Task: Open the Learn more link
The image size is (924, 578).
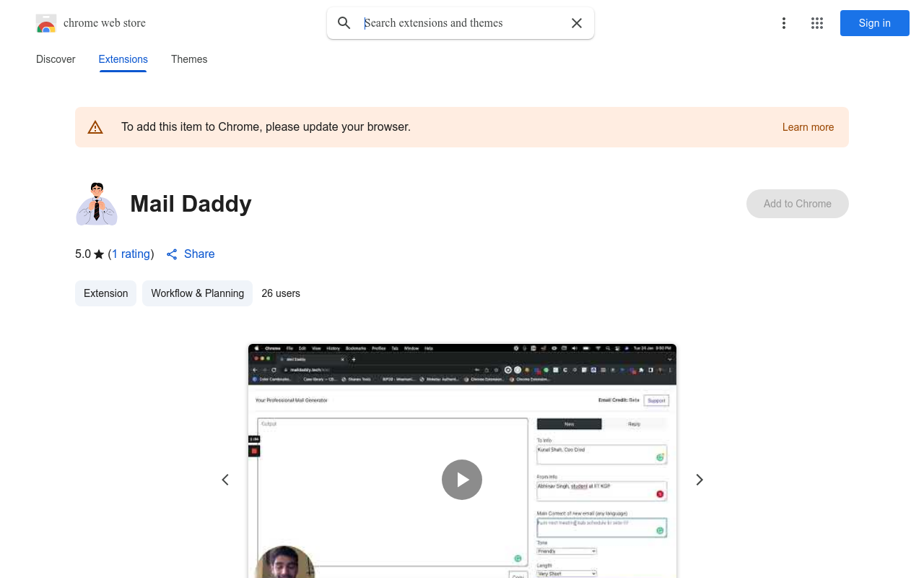Action: 808,127
